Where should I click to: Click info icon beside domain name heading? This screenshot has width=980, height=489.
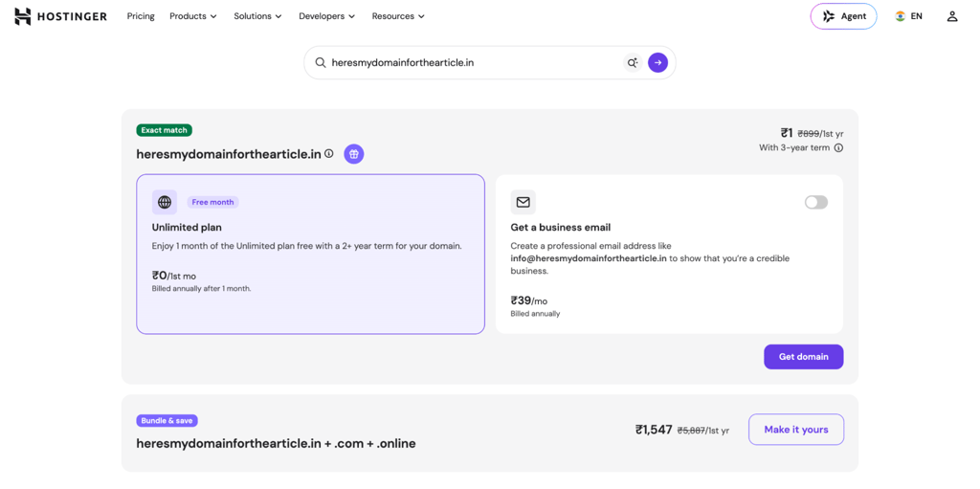tap(329, 153)
